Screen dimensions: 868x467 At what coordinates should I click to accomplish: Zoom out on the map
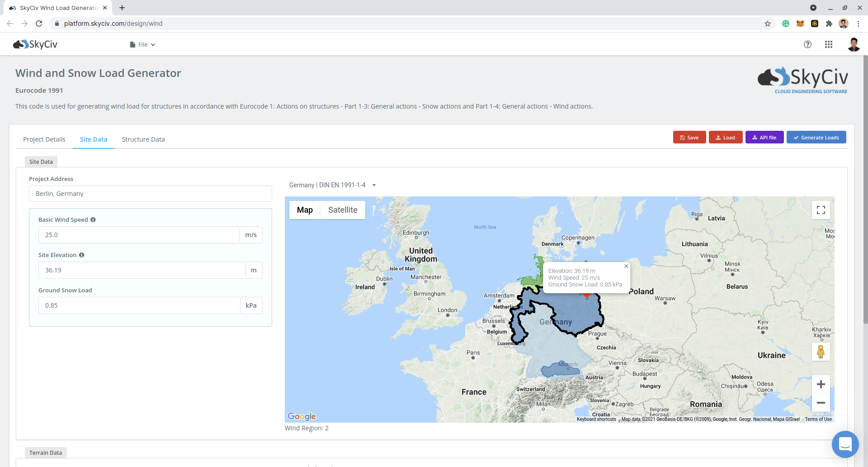[821, 402]
